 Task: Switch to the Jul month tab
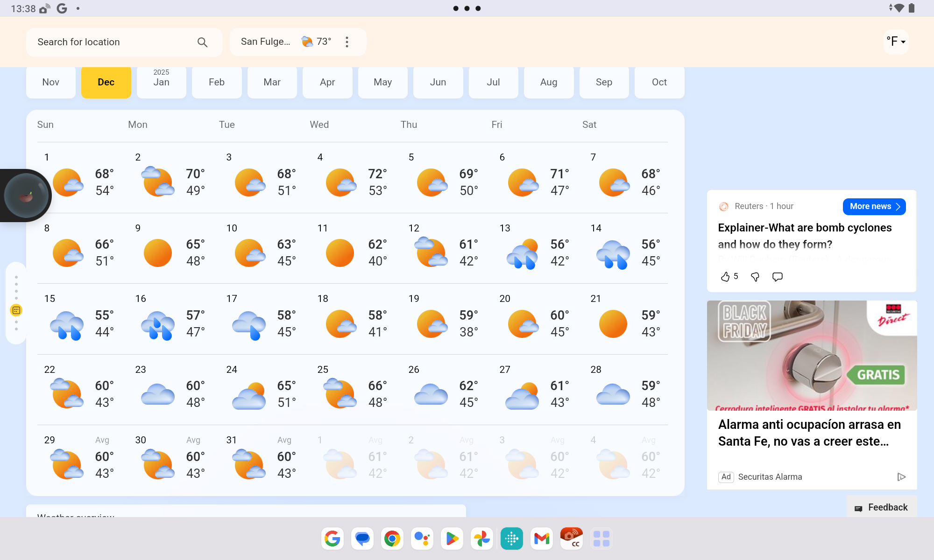click(x=494, y=82)
